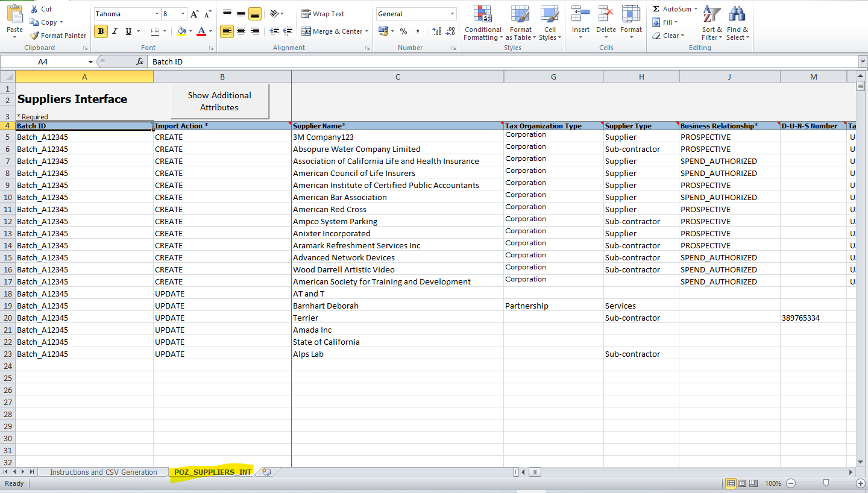The height and width of the screenshot is (493, 868).
Task: Open the Cell Styles menu
Action: 550,24
